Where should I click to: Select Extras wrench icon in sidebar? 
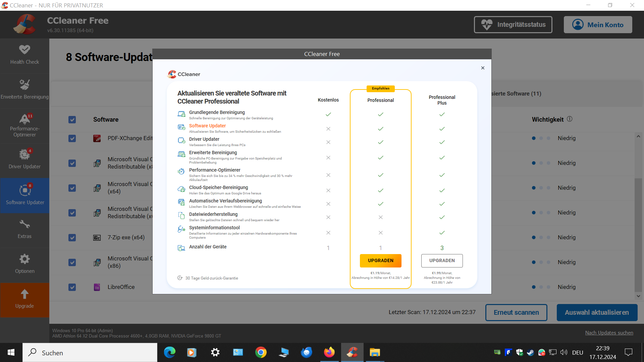click(x=24, y=224)
